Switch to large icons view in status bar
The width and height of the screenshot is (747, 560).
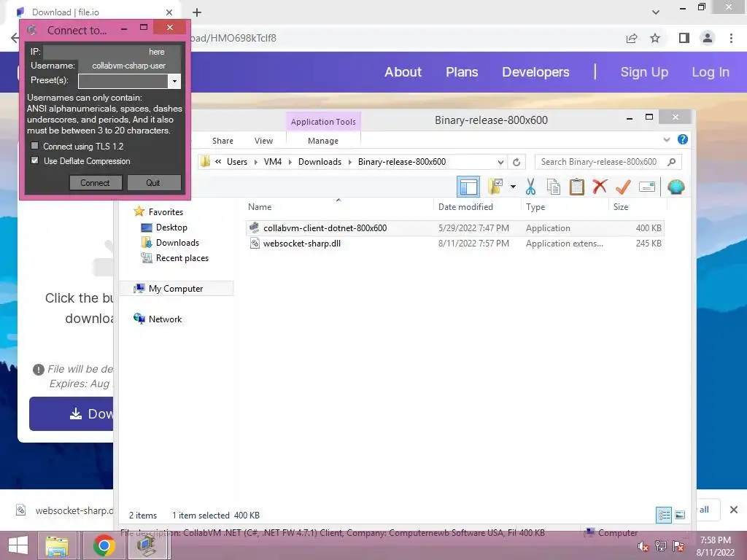click(x=680, y=515)
